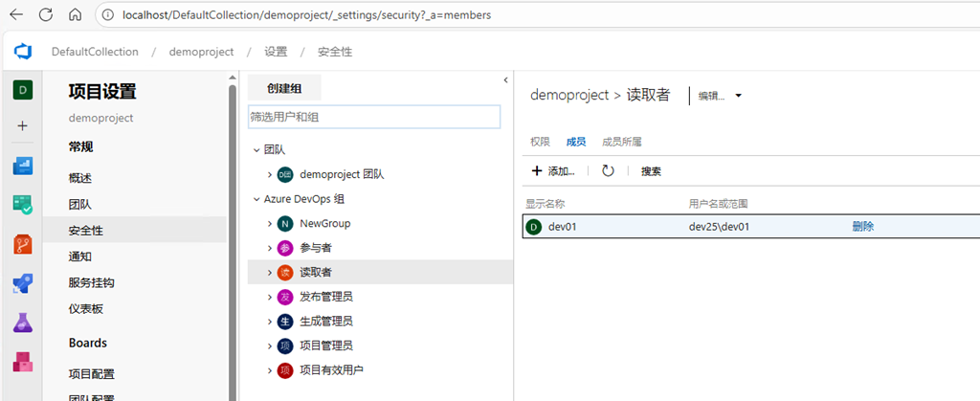This screenshot has height=401, width=980.
Task: Switch to the 成员 tab
Action: click(x=575, y=142)
